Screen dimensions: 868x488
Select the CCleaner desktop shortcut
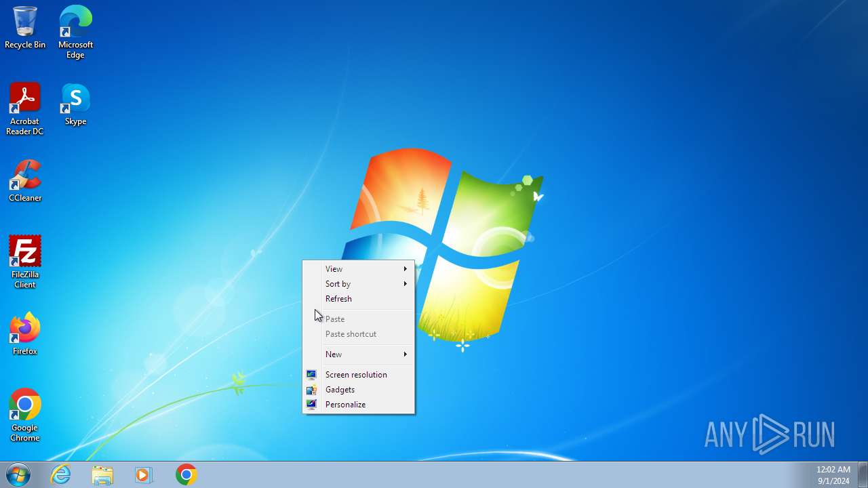25,180
